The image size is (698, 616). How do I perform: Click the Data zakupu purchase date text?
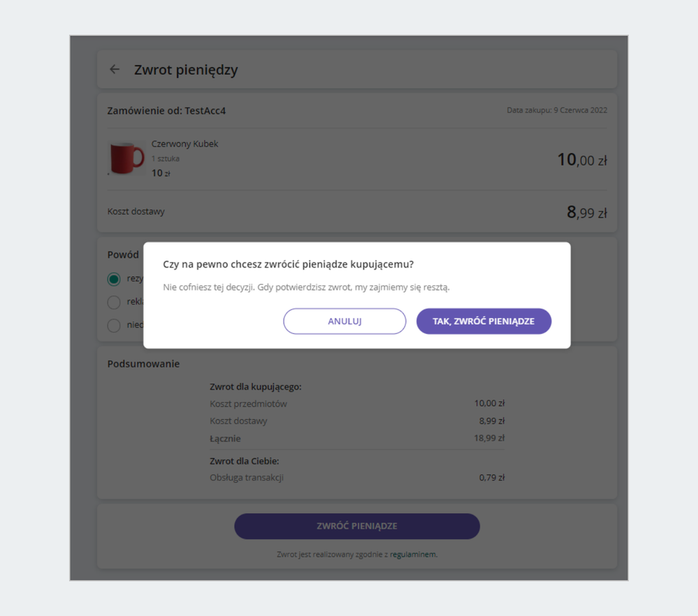(557, 110)
